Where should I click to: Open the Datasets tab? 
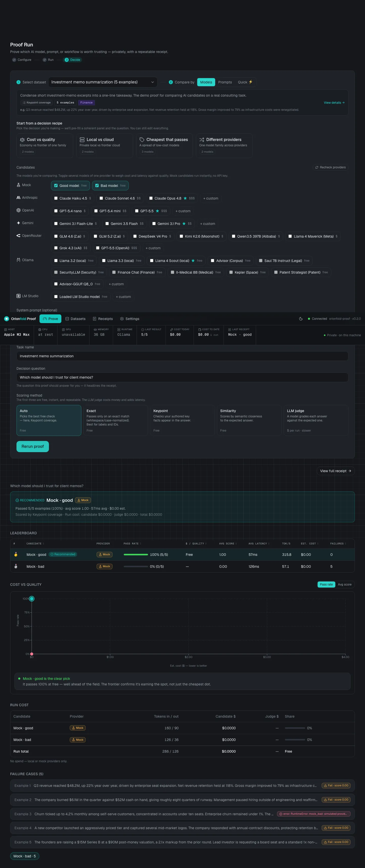tap(76, 319)
